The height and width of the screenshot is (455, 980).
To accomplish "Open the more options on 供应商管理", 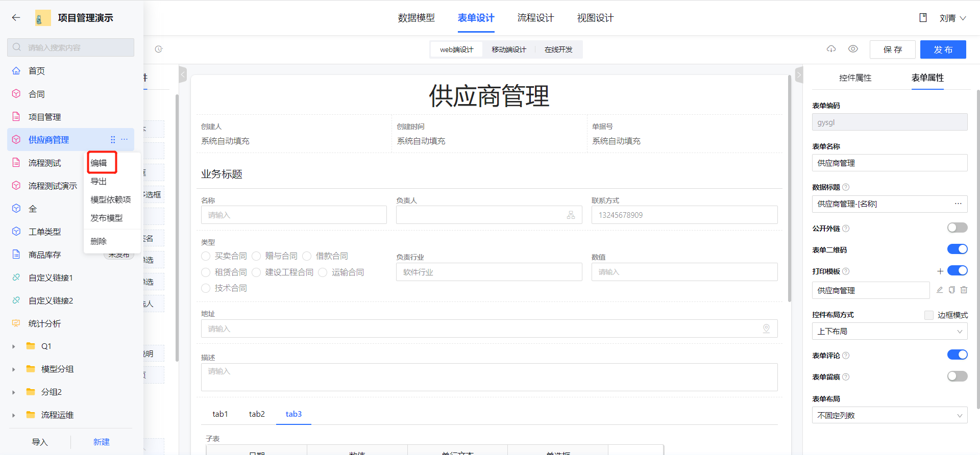I will click(125, 140).
